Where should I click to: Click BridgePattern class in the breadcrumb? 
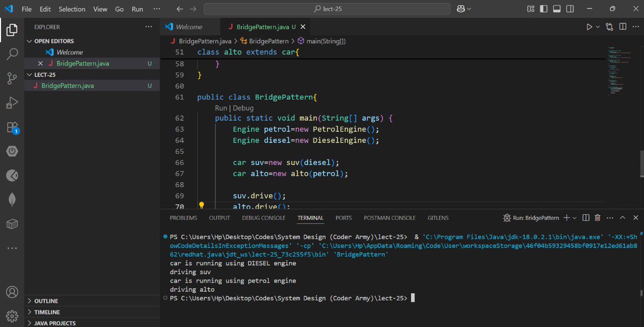coord(269,41)
